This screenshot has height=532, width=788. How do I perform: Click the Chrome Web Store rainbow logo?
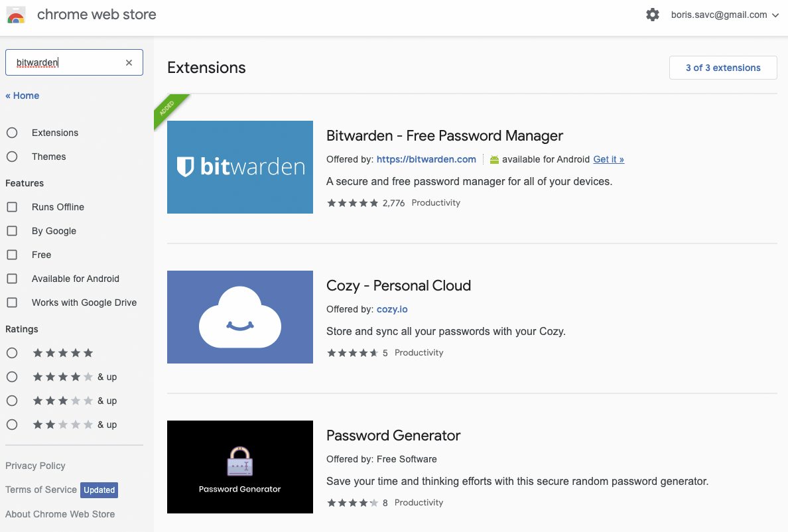point(16,15)
